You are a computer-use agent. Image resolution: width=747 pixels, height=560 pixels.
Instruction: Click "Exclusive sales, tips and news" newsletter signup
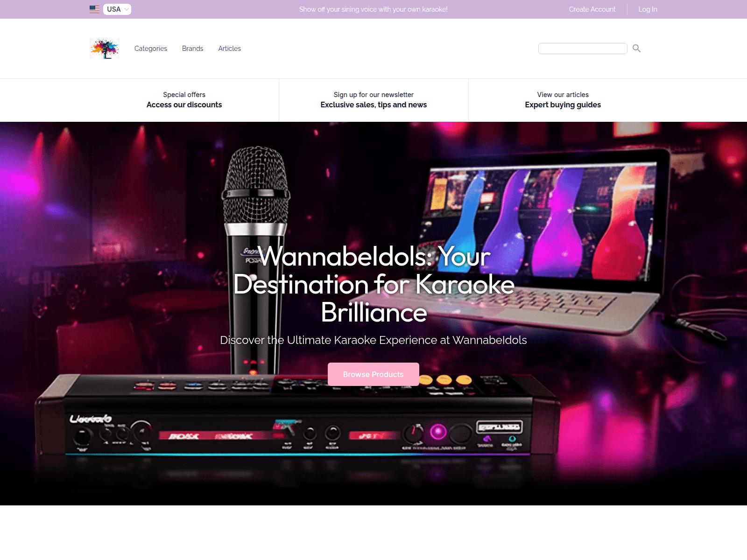click(x=373, y=105)
